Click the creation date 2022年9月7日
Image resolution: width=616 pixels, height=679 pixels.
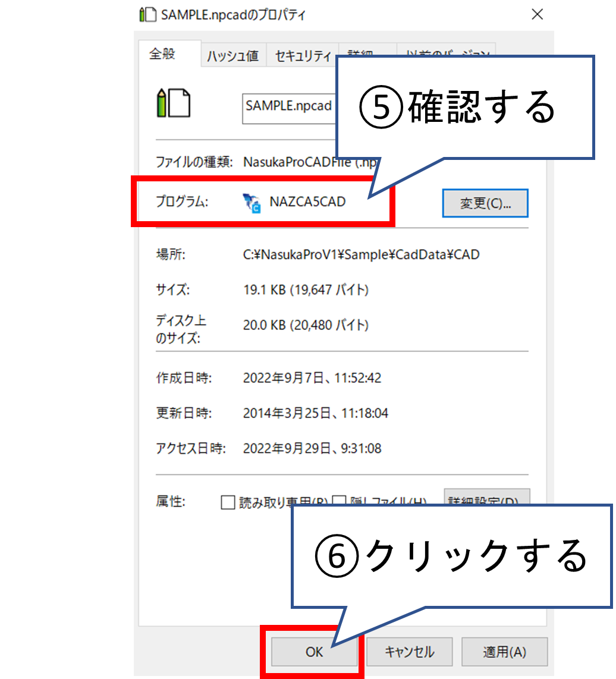[312, 378]
